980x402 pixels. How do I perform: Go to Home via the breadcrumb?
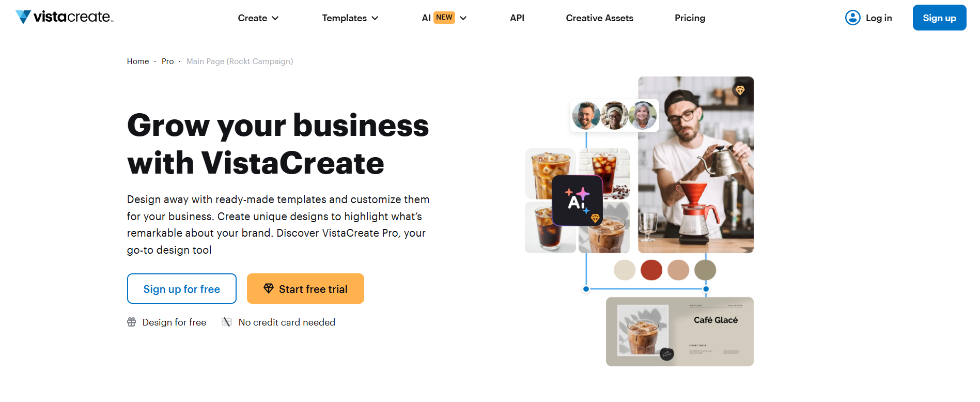[x=138, y=61]
